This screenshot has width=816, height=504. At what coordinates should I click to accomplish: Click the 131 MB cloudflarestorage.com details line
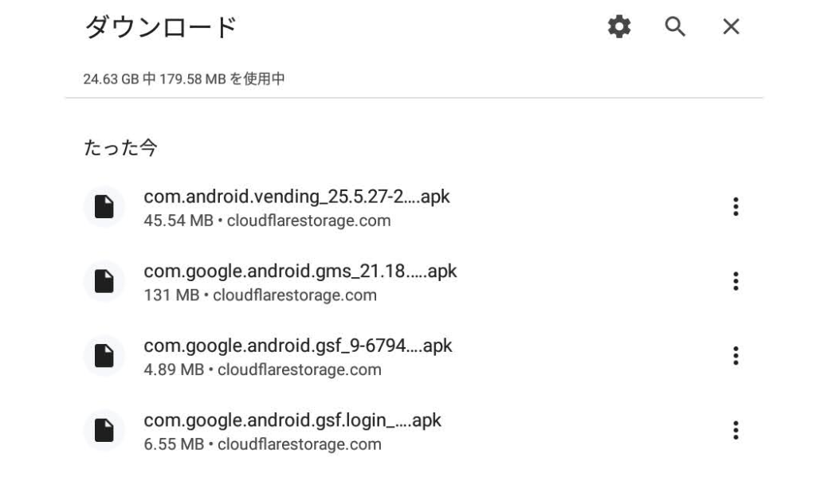coord(260,295)
